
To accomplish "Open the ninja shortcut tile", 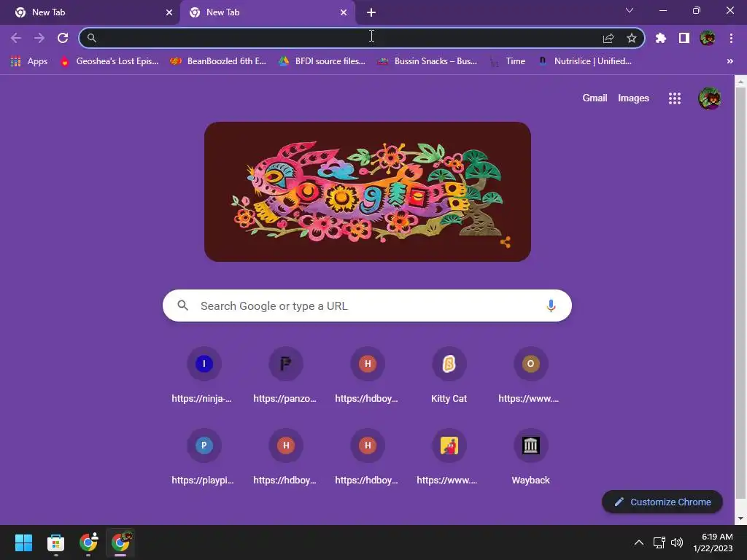I will pos(204,376).
